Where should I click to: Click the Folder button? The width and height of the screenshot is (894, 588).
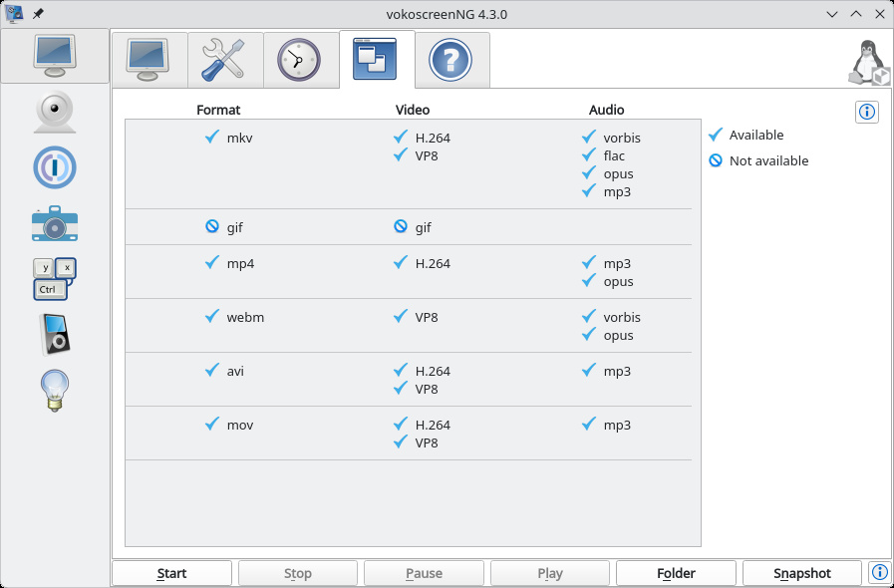(x=676, y=573)
